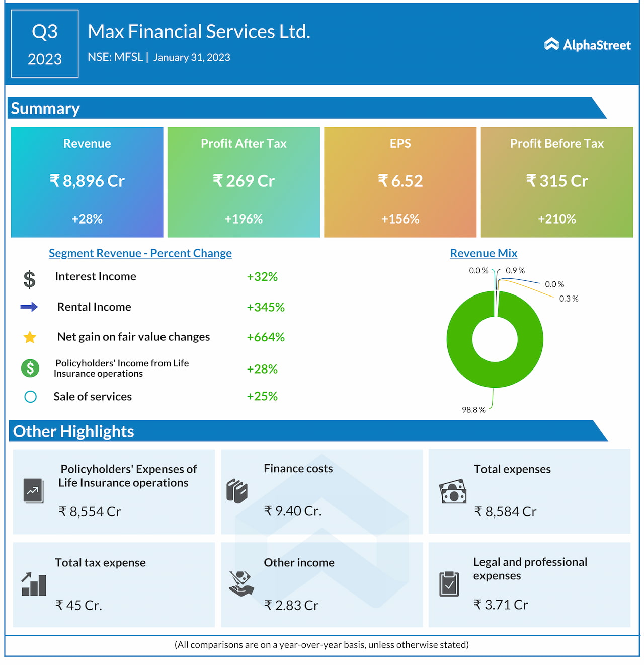Image resolution: width=644 pixels, height=665 pixels.
Task: Select the Revenue summary card
Action: (x=87, y=182)
